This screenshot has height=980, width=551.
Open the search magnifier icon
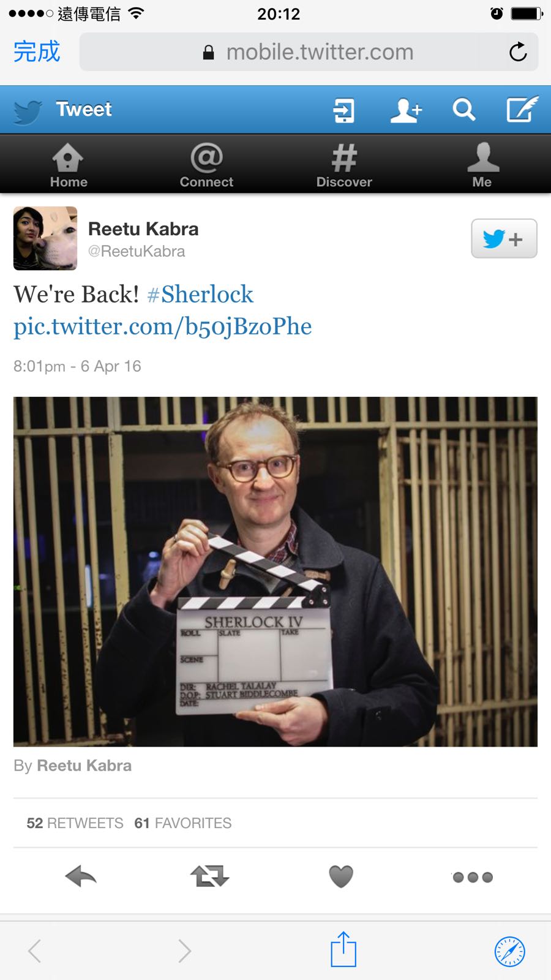464,110
